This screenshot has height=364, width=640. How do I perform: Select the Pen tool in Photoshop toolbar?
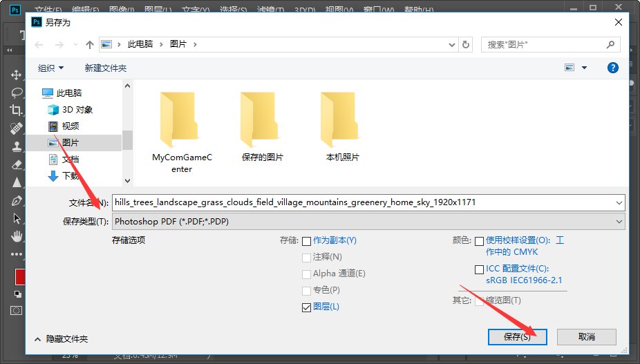point(17,200)
